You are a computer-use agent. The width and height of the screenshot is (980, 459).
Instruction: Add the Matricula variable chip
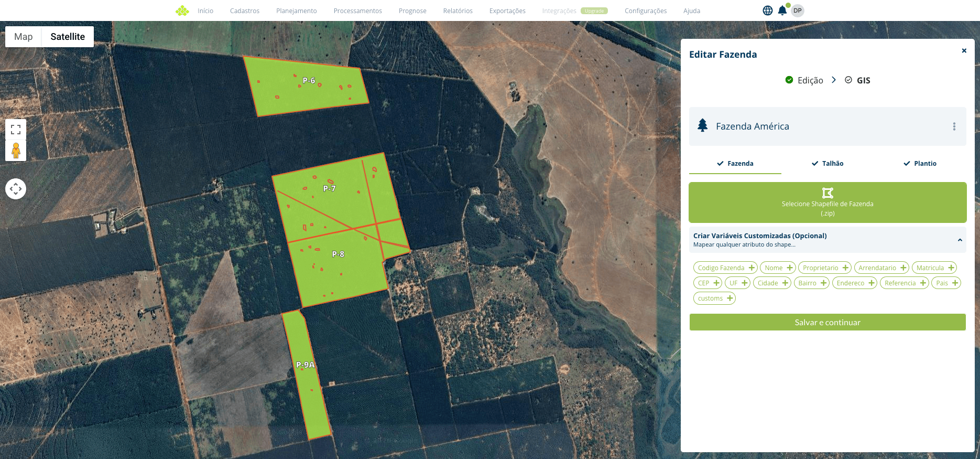[934, 268]
